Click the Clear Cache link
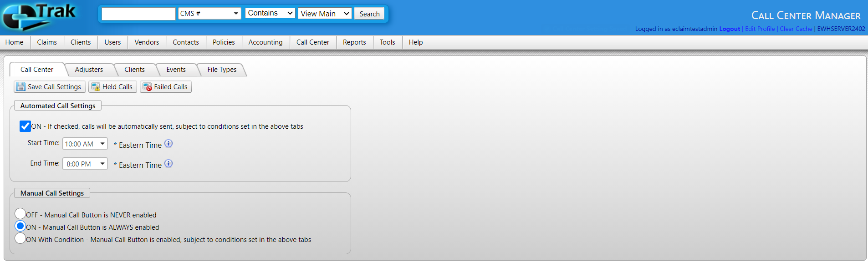 point(796,29)
